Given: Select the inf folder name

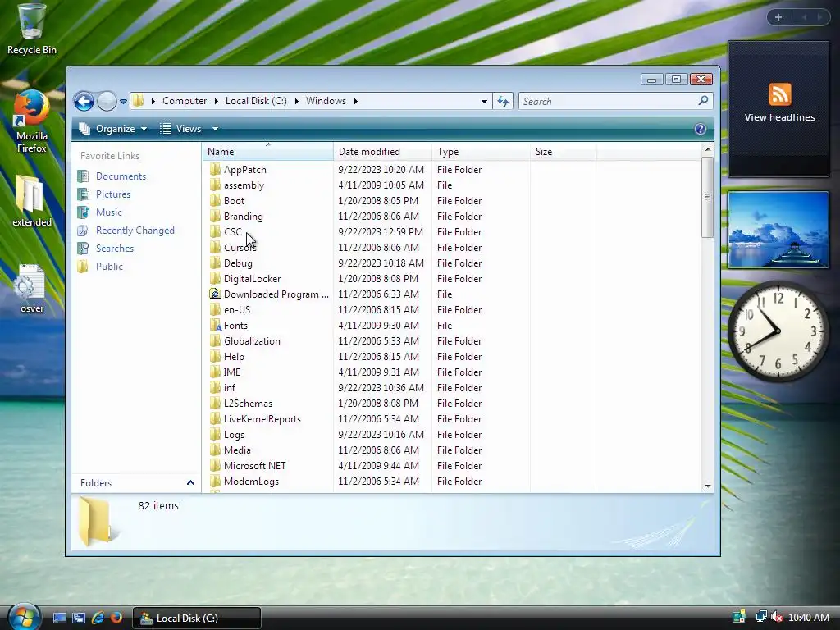Looking at the screenshot, I should [230, 387].
